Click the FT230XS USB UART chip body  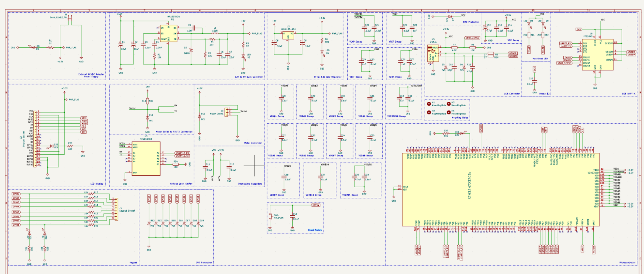[x=598, y=55]
